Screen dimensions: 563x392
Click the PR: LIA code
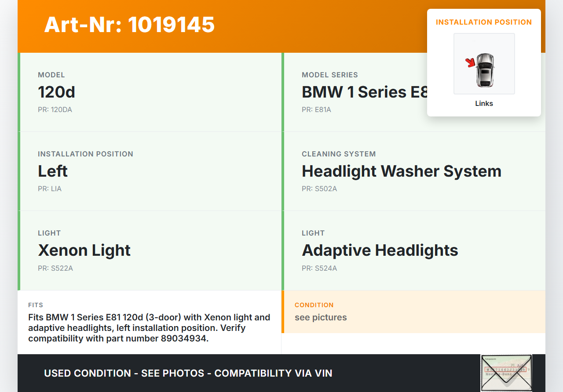coord(50,189)
